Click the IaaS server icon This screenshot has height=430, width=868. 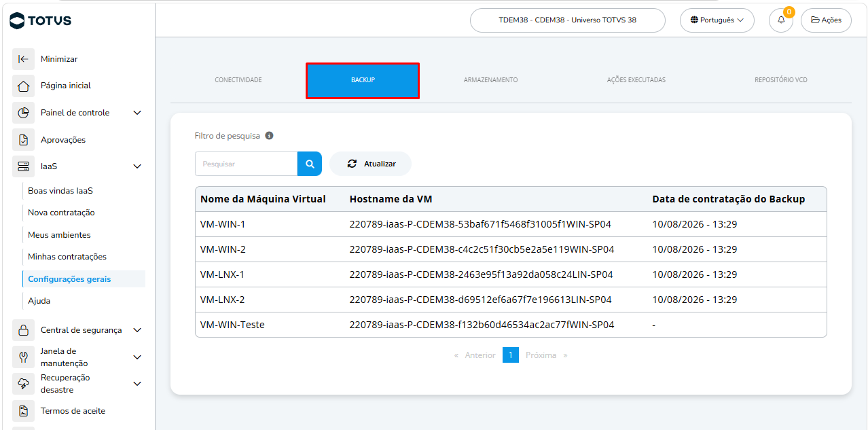[x=23, y=166]
